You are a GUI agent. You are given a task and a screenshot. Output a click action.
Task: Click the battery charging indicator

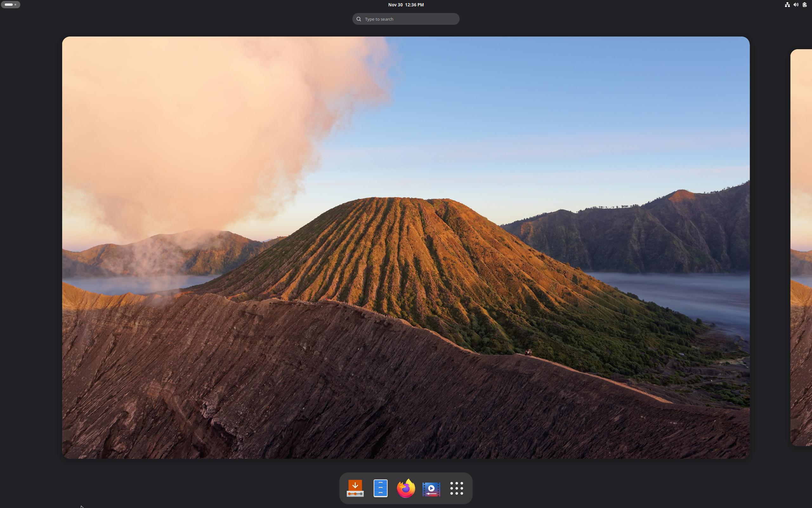(805, 5)
